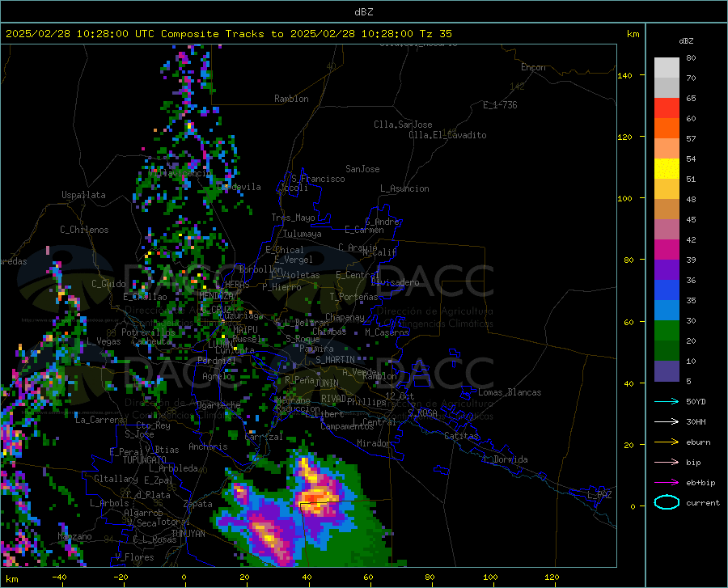Click the Potrerillos place label
Screen dimensions: 728x588
coord(148,332)
